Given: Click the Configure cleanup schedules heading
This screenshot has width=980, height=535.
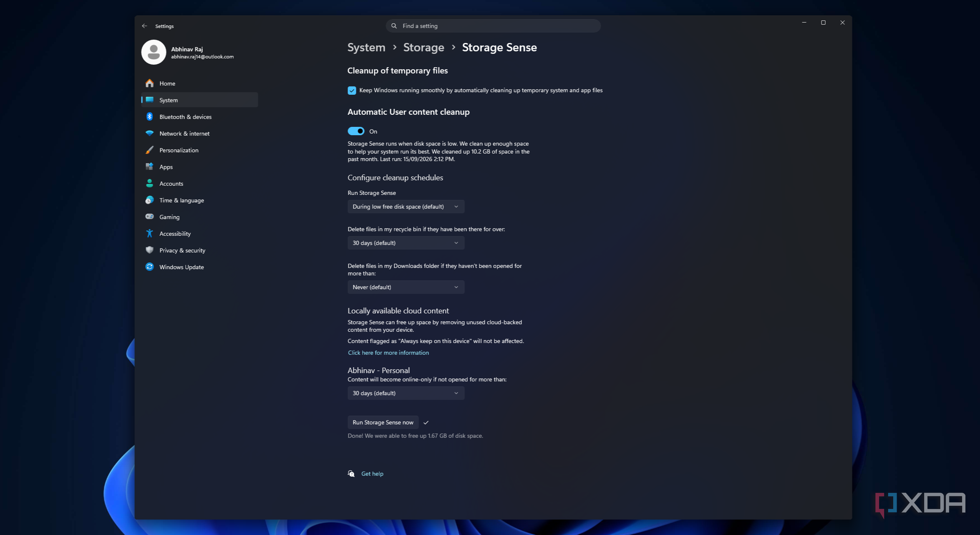Looking at the screenshot, I should (395, 178).
